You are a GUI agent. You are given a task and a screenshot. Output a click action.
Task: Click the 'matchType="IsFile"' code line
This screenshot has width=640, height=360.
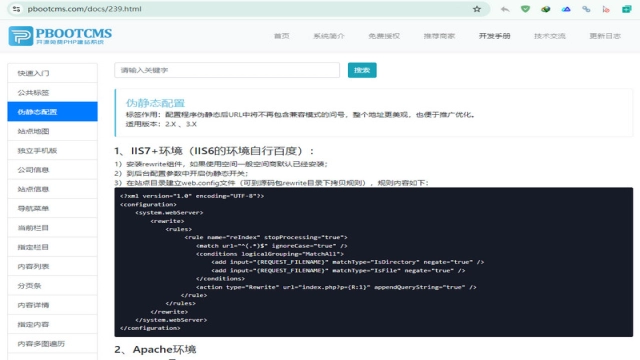(338, 271)
